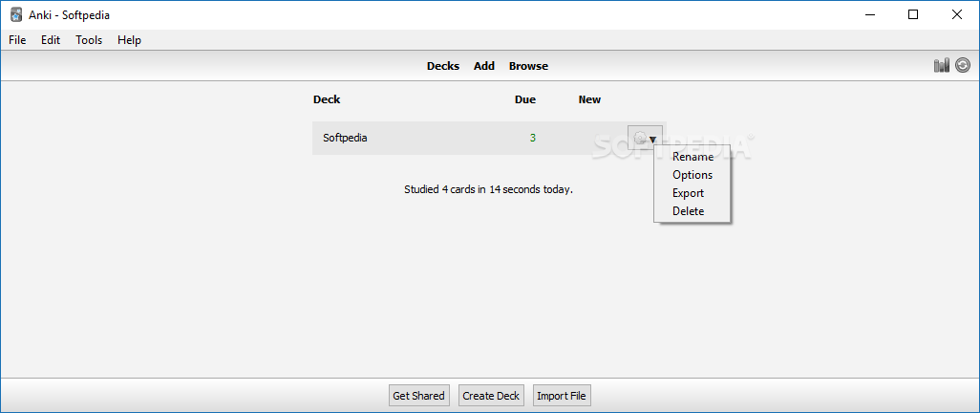Open the Softpedia deck gear dropdown

tap(645, 139)
